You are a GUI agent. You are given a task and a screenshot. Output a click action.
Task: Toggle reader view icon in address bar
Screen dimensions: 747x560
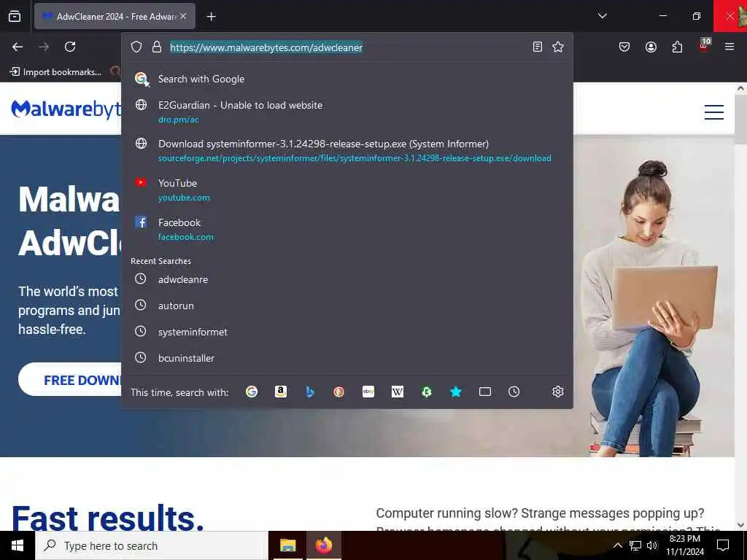[538, 47]
